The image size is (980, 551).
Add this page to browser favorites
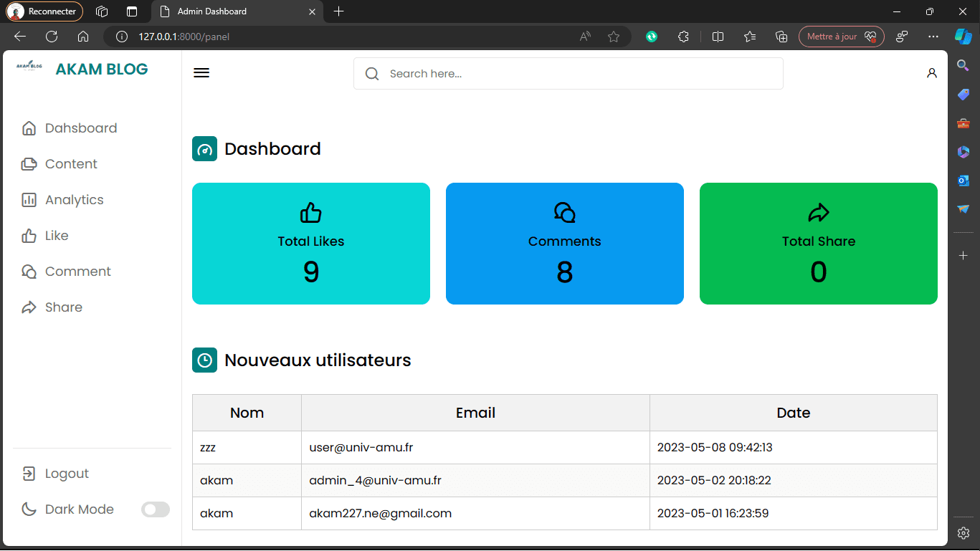pos(614,37)
